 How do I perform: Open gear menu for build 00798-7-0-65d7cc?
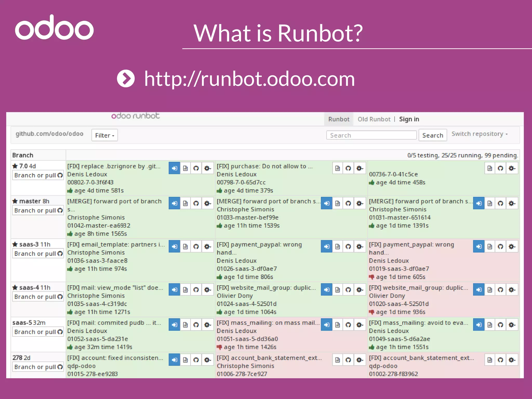360,168
